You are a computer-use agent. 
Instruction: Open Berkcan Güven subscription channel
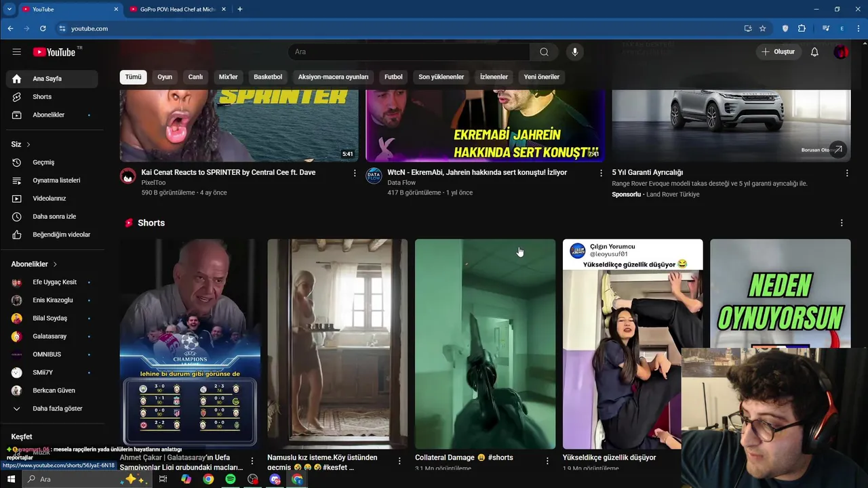point(52,390)
